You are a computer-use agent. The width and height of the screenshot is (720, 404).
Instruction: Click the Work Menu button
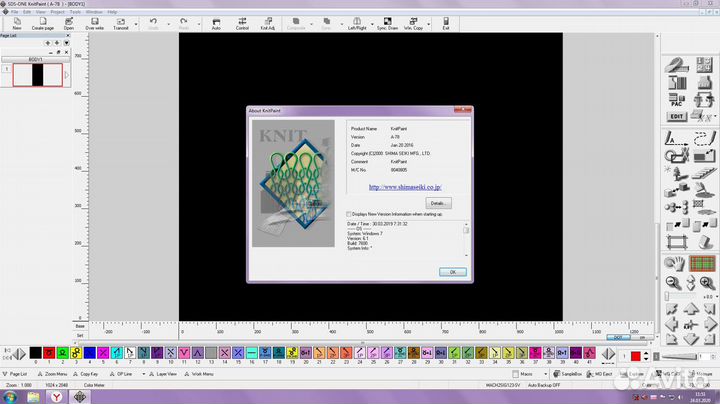(x=199, y=374)
